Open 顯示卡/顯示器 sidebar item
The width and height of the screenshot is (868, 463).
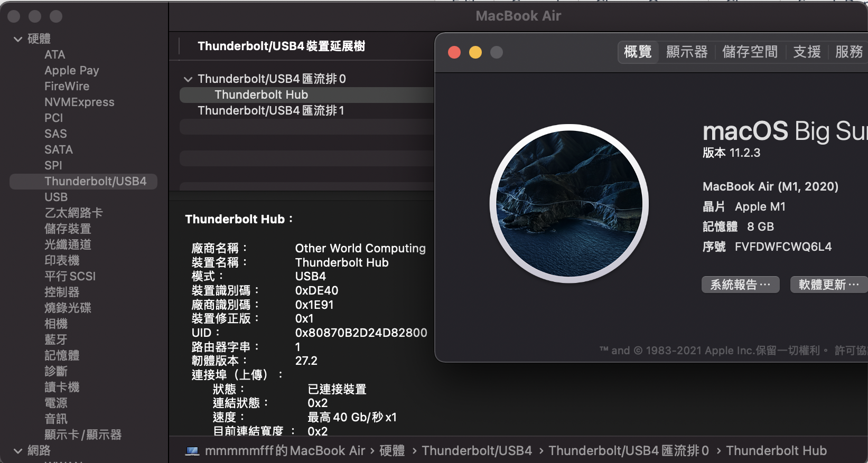point(83,434)
